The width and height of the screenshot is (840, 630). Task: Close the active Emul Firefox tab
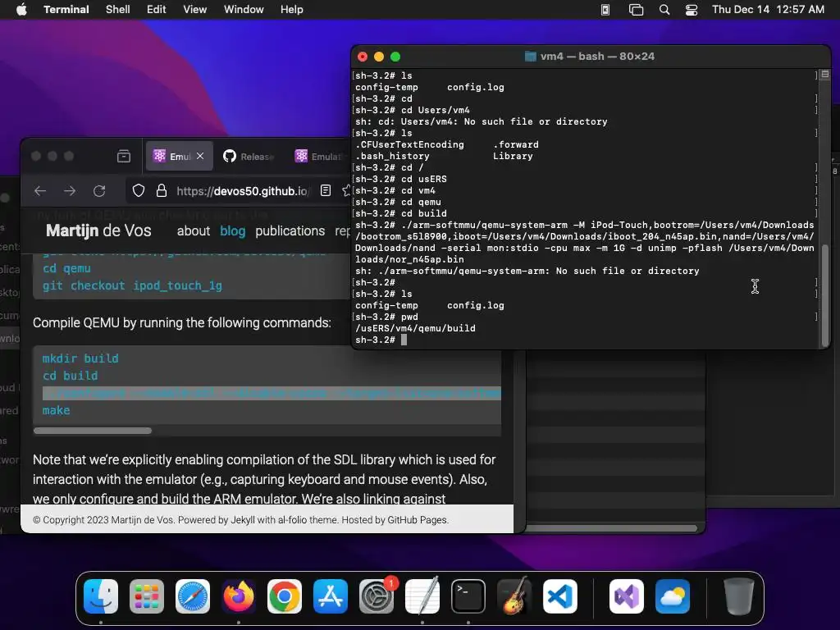(x=200, y=156)
